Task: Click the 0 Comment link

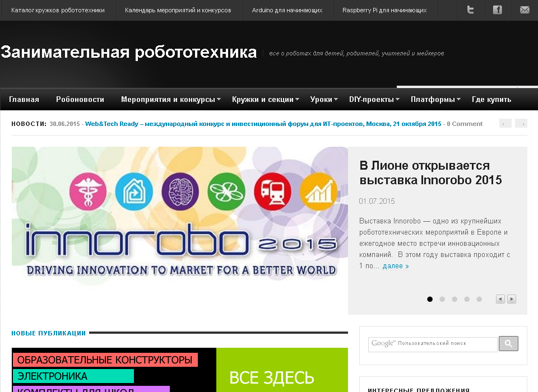Action: (465, 124)
